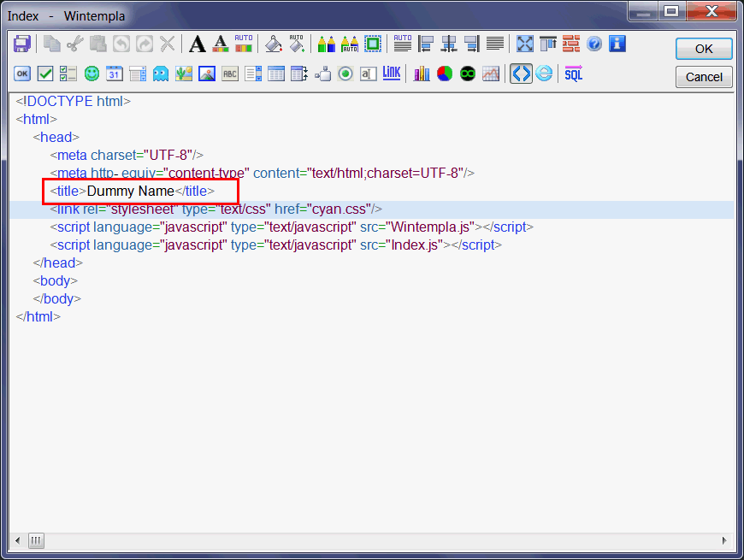Click the Undo arrow icon
Image resolution: width=744 pixels, height=560 pixels.
pos(121,44)
